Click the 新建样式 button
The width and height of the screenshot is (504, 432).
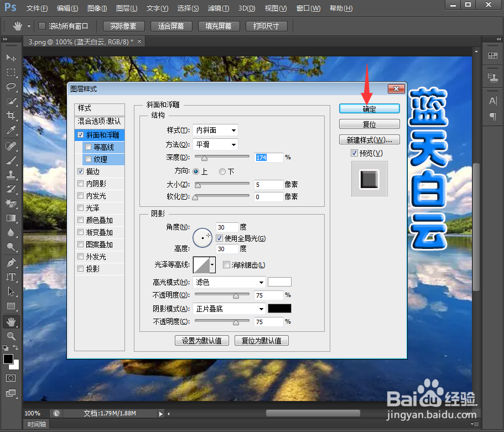pyautogui.click(x=370, y=140)
